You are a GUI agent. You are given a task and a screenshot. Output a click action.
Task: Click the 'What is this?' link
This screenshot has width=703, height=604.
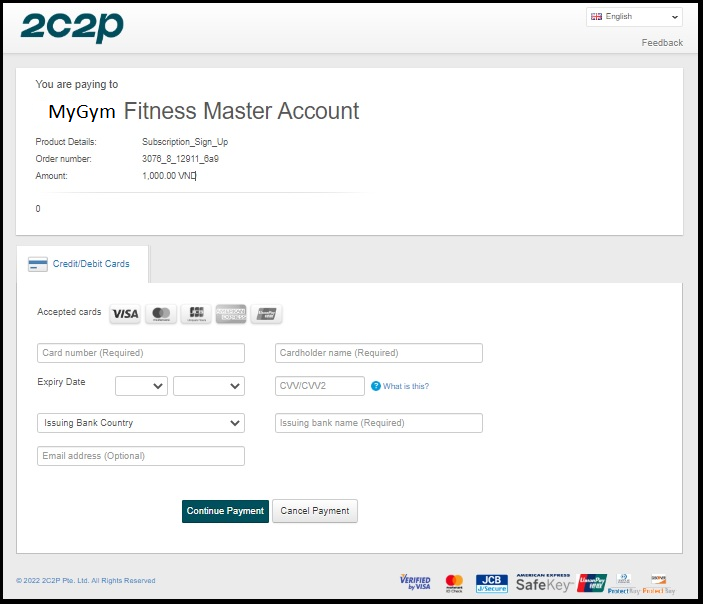coord(406,386)
